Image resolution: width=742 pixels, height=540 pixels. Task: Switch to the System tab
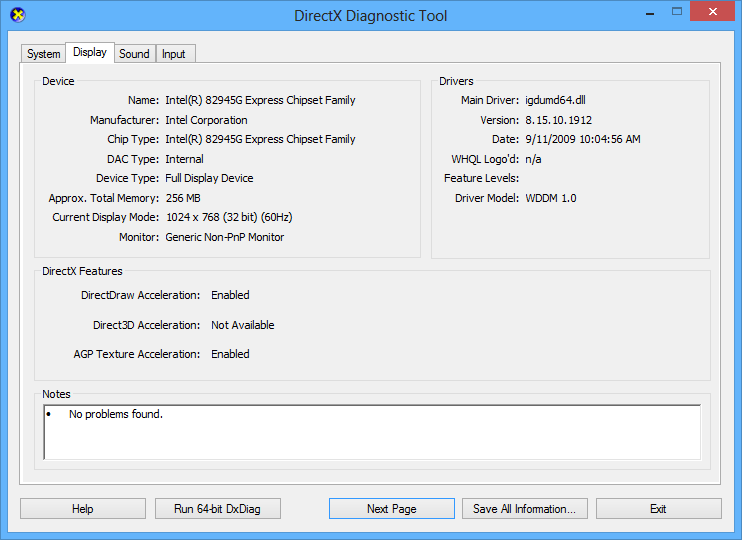(44, 54)
